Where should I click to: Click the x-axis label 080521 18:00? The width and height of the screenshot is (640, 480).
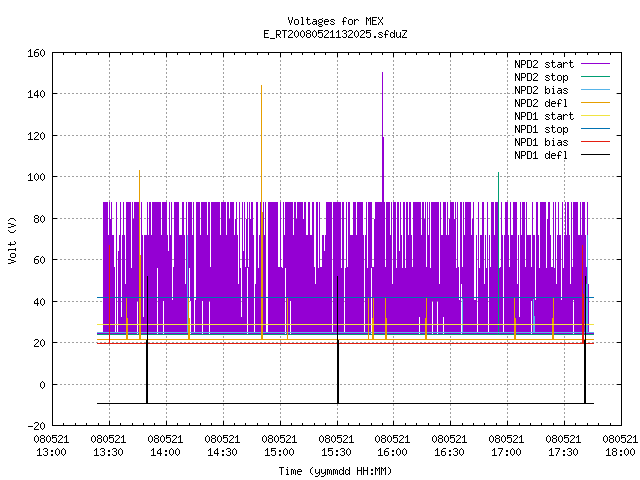pyautogui.click(x=620, y=445)
